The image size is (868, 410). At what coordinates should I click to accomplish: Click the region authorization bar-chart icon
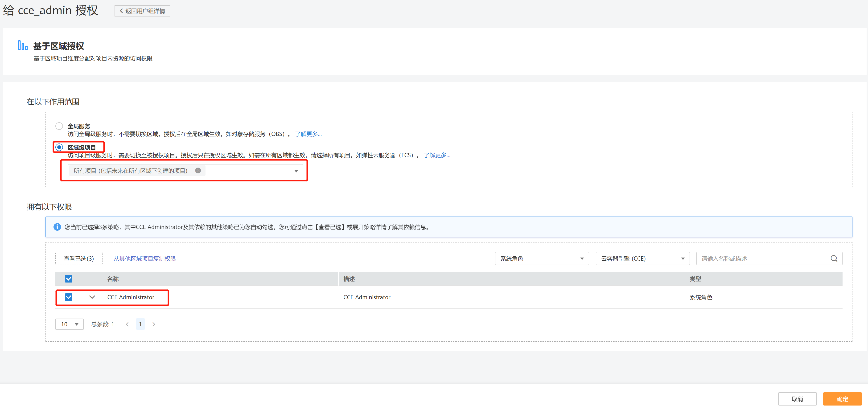coord(23,45)
